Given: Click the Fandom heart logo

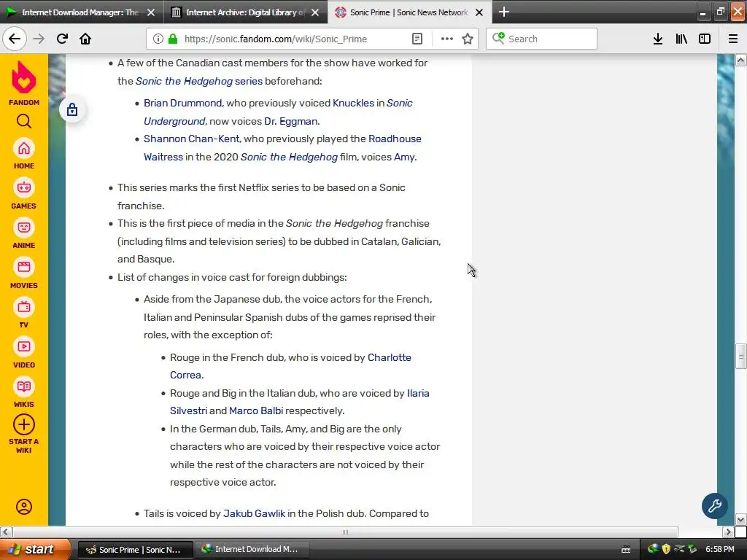Looking at the screenshot, I should click(x=24, y=77).
